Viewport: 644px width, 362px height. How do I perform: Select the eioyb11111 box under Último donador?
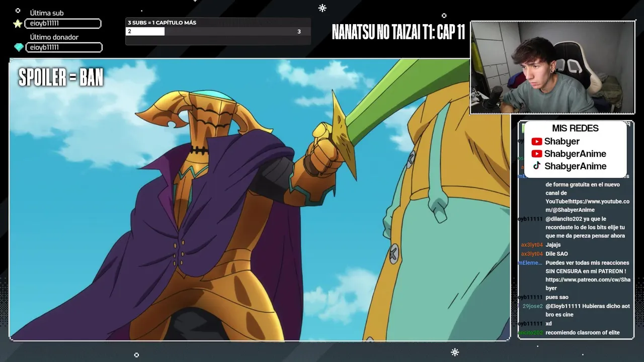point(64,47)
